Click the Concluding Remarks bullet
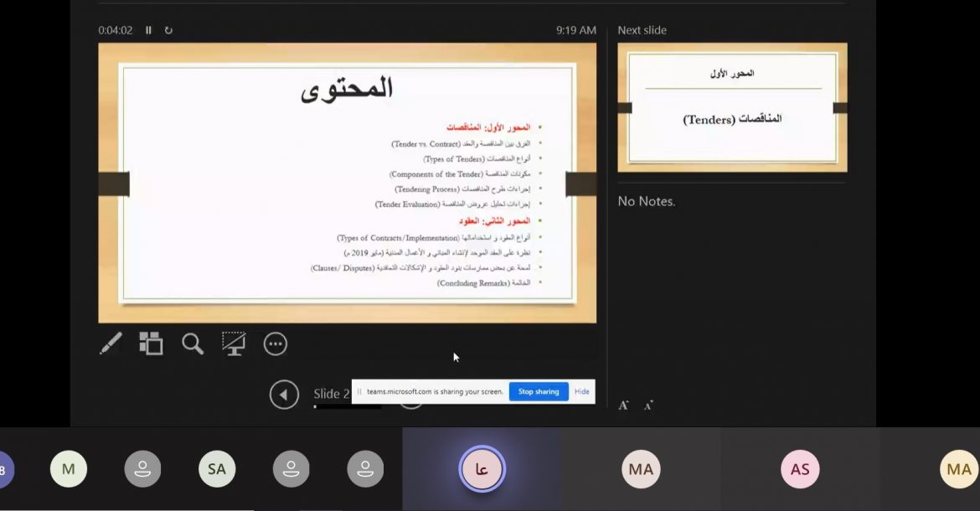Image resolution: width=980 pixels, height=511 pixels. coord(483,283)
